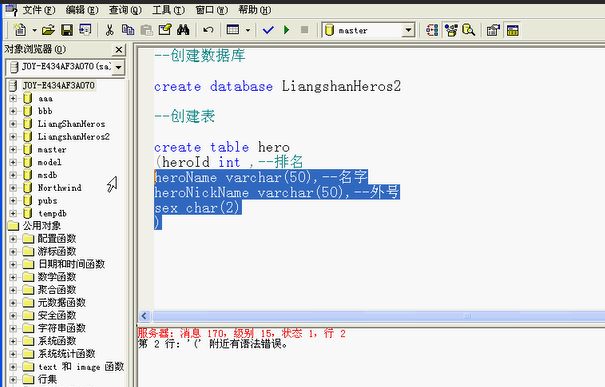Click the Insert Template icon
605x387 pixels.
pyautogui.click(x=85, y=30)
